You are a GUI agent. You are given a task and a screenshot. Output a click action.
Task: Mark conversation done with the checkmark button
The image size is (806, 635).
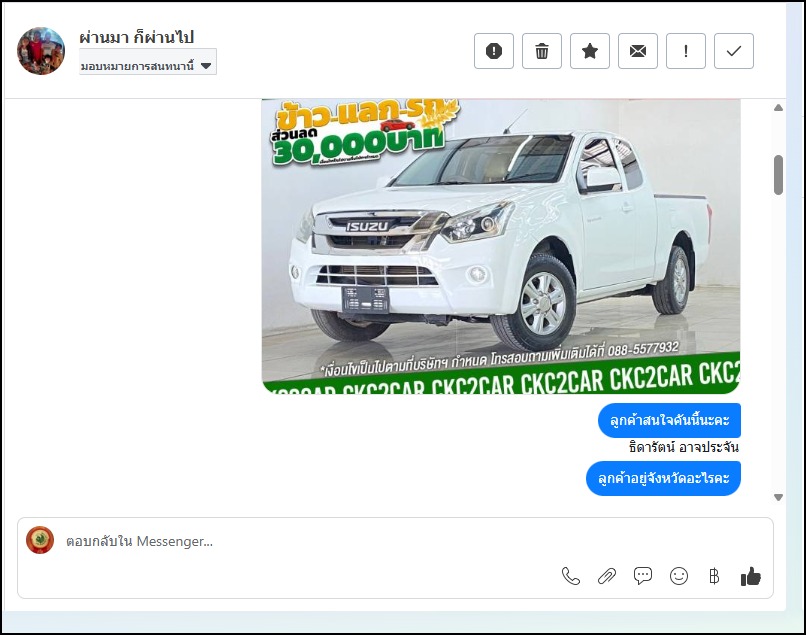(734, 51)
